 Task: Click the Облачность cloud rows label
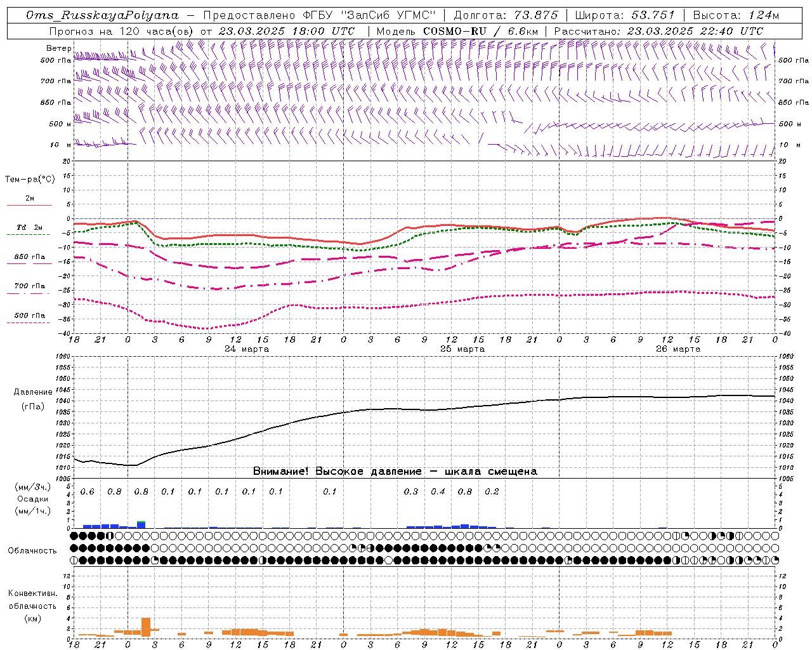[32, 551]
